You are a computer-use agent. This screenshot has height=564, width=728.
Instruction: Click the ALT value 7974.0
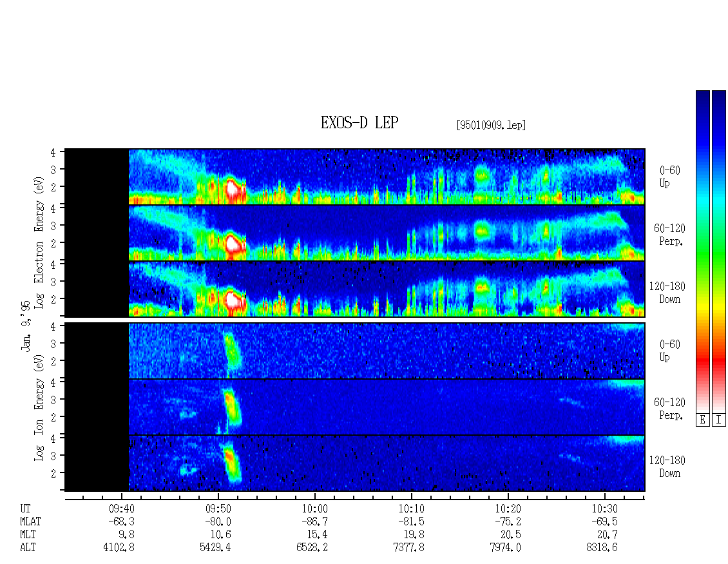(505, 548)
